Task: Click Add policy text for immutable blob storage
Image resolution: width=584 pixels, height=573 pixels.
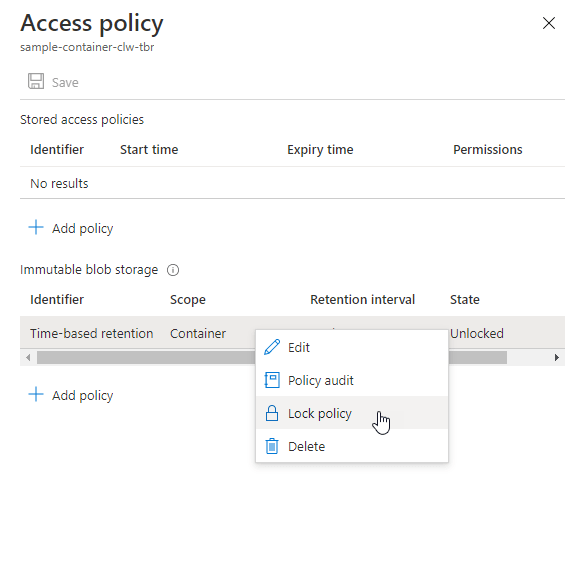Action: pyautogui.click(x=82, y=395)
